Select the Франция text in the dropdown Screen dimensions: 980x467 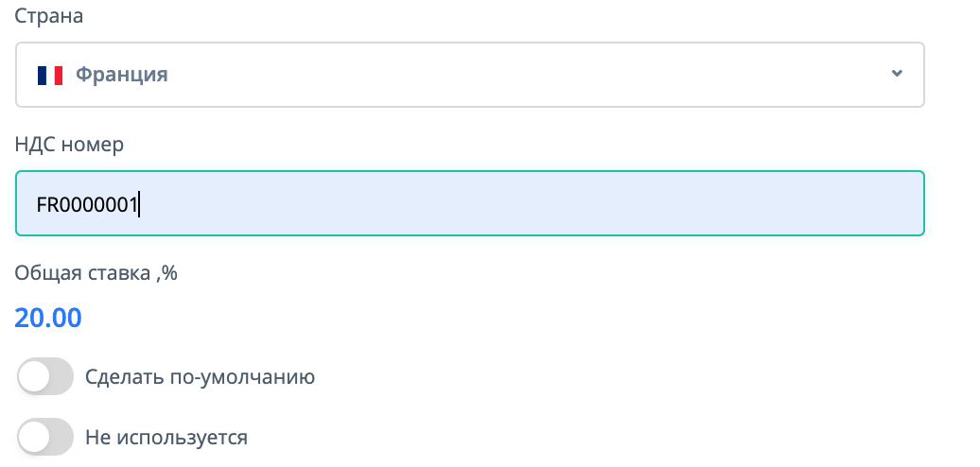tap(121, 75)
